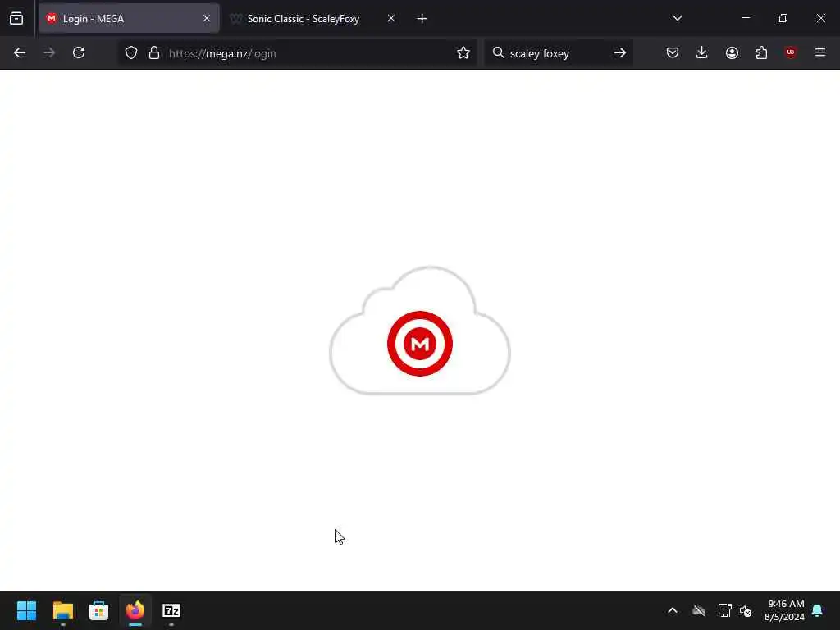840x630 pixels.
Task: Open the Firefox View icon
Action: (16, 18)
